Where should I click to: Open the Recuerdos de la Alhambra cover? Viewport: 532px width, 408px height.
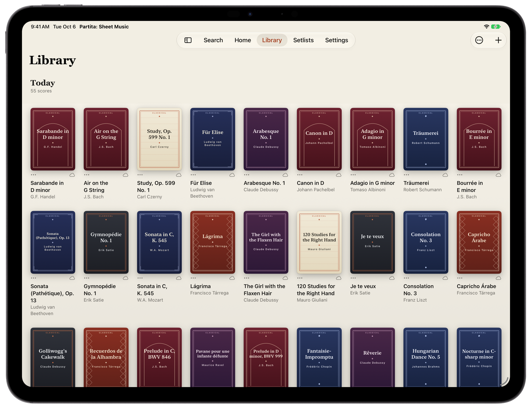pyautogui.click(x=106, y=357)
